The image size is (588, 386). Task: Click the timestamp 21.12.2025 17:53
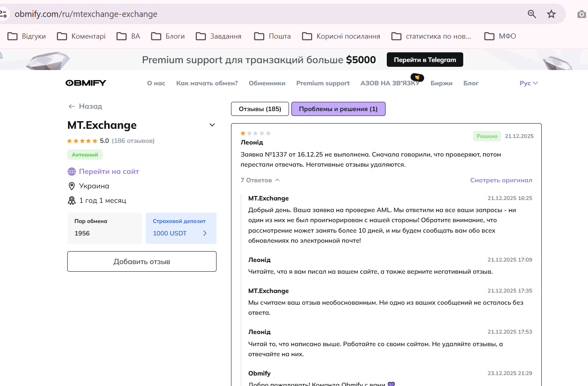coord(510,332)
